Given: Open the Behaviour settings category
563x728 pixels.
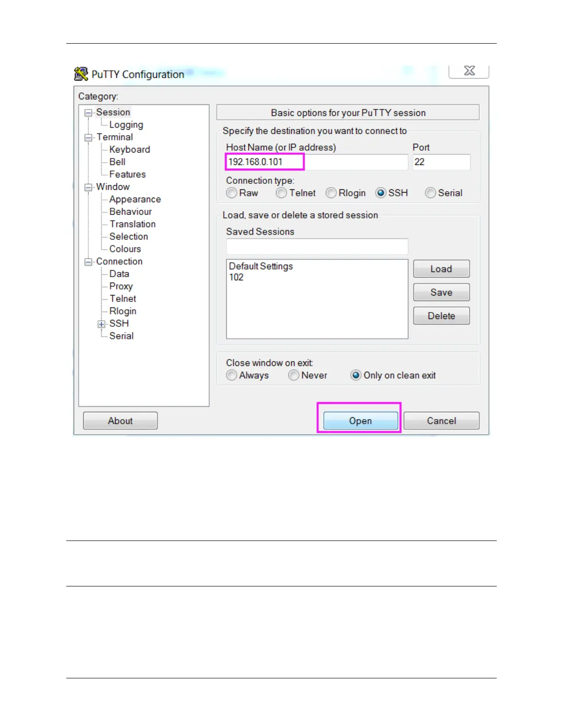Looking at the screenshot, I should tap(131, 211).
